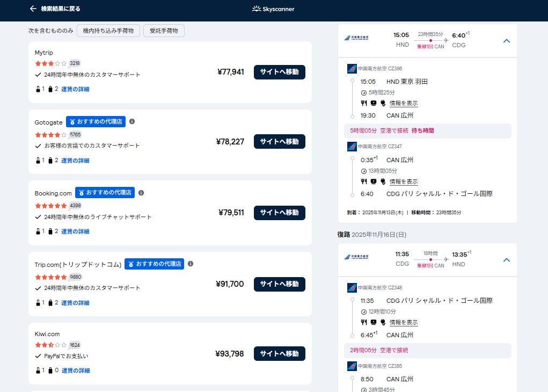
Task: Click Gotogate review count 5765
Action: (x=75, y=135)
